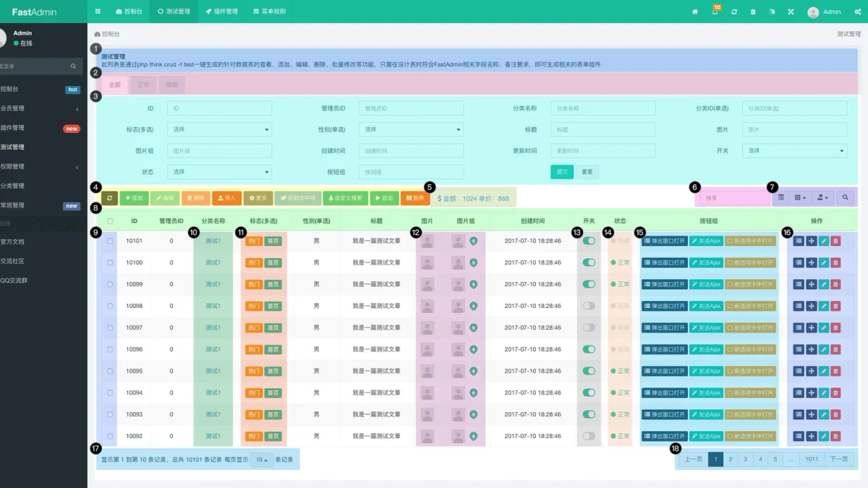Check the checkbox for row 10100
This screenshot has width=868, height=488.
[x=110, y=262]
